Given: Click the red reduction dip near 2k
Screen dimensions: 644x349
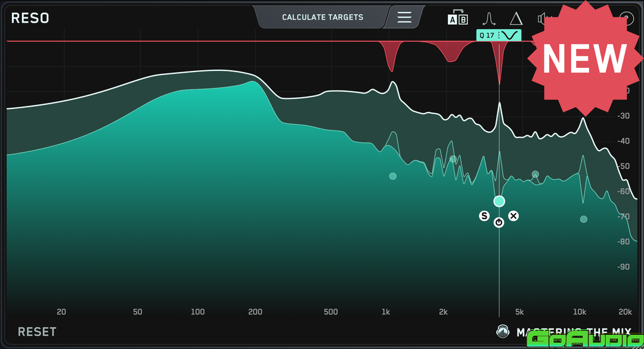Looking at the screenshot, I should [x=451, y=51].
